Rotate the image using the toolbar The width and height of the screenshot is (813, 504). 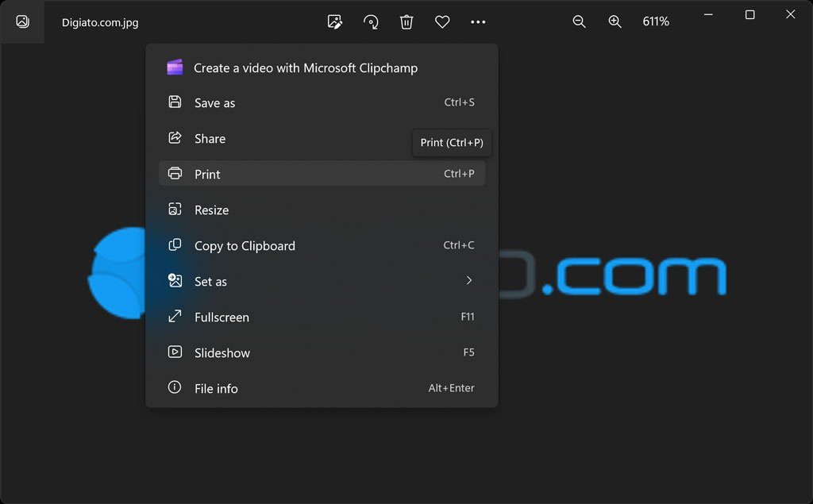coord(371,21)
